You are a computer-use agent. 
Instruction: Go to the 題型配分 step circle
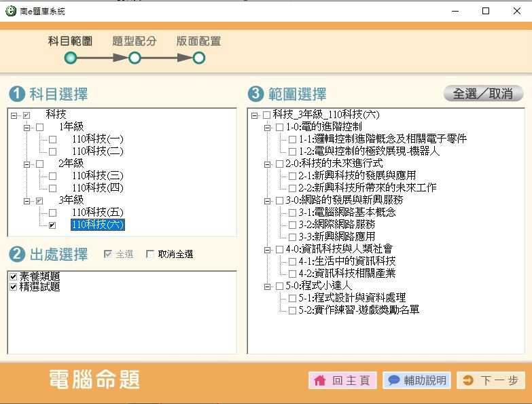click(135, 58)
